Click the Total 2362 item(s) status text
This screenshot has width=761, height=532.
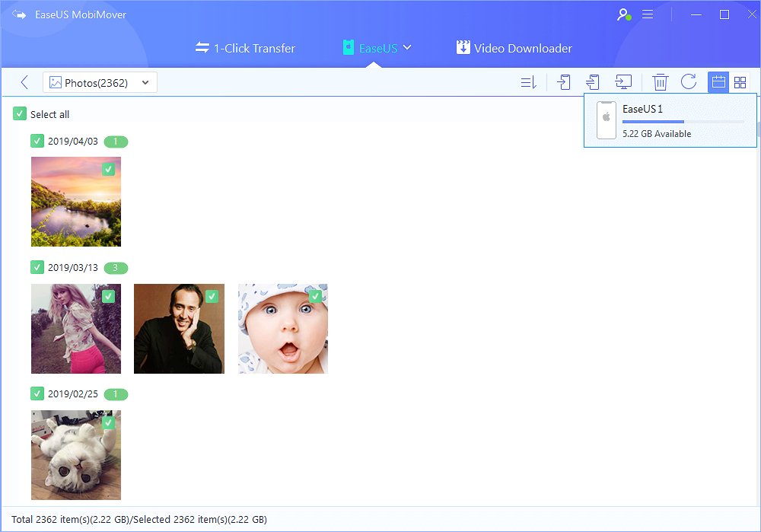[x=139, y=519]
